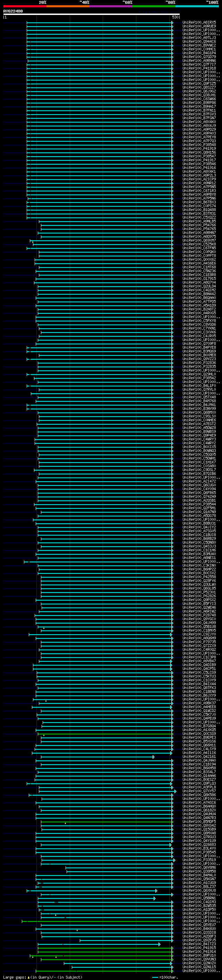The image size is (222, 980).
Task: Select the UniRef100_A9TLJ3 label
Action: point(199,38)
